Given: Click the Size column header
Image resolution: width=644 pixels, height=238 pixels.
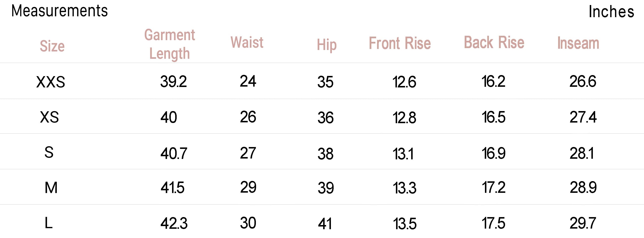Looking at the screenshot, I should 52,46.
